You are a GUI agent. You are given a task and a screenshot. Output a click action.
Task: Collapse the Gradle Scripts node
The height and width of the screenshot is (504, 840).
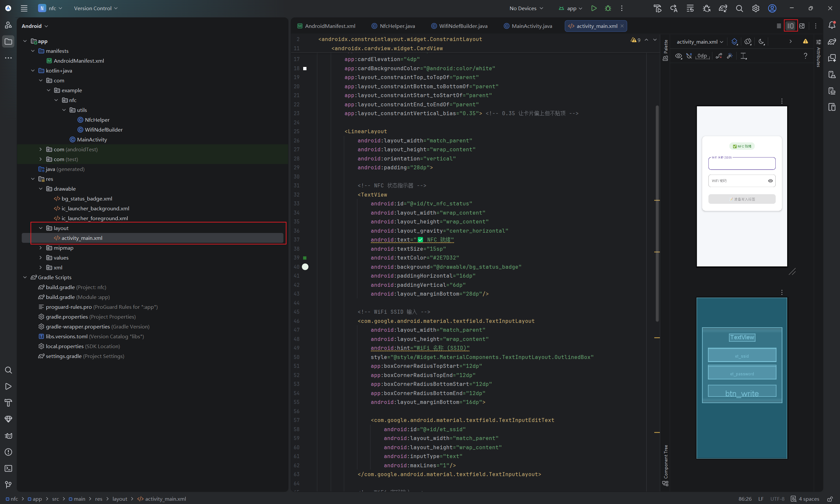click(25, 278)
